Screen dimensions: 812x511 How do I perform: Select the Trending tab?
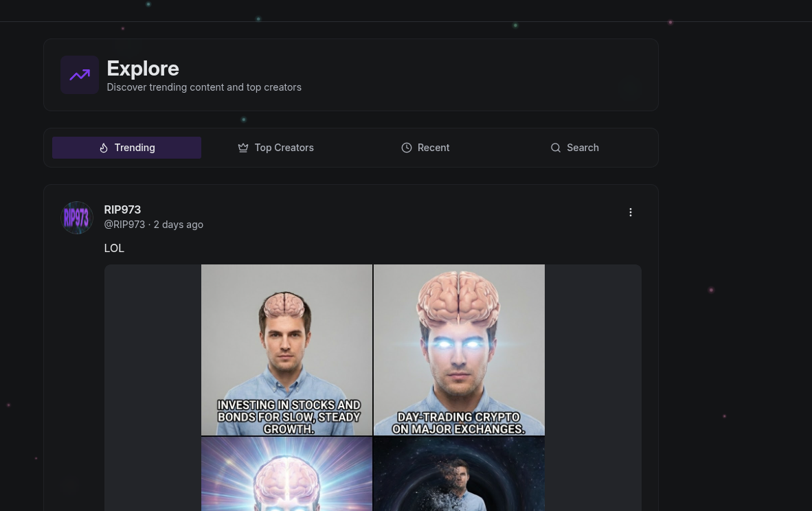pyautogui.click(x=127, y=148)
